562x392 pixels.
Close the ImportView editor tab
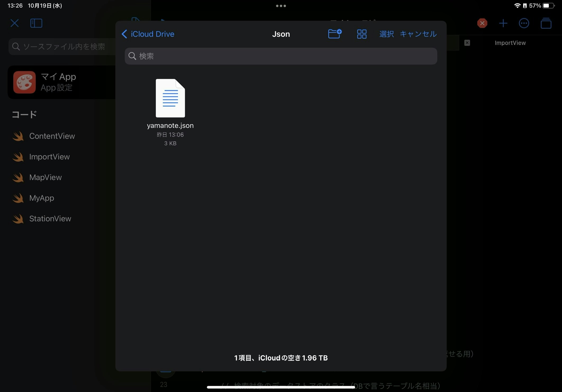point(467,43)
